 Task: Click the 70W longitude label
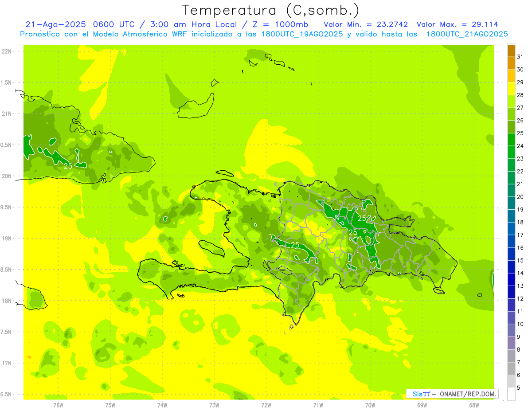point(370,405)
